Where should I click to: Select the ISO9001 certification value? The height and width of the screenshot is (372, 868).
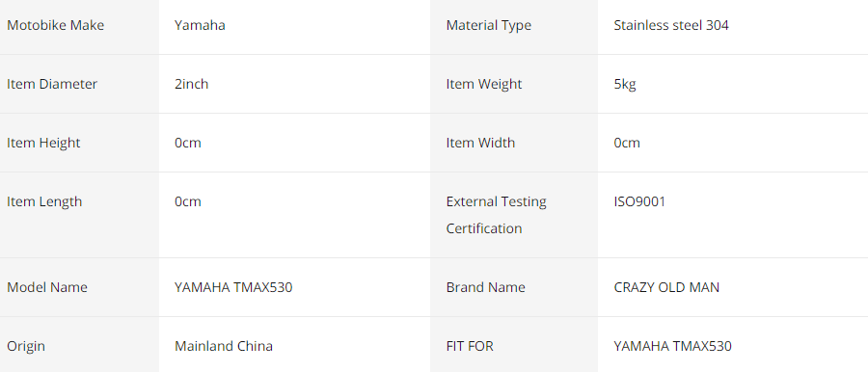click(x=639, y=201)
